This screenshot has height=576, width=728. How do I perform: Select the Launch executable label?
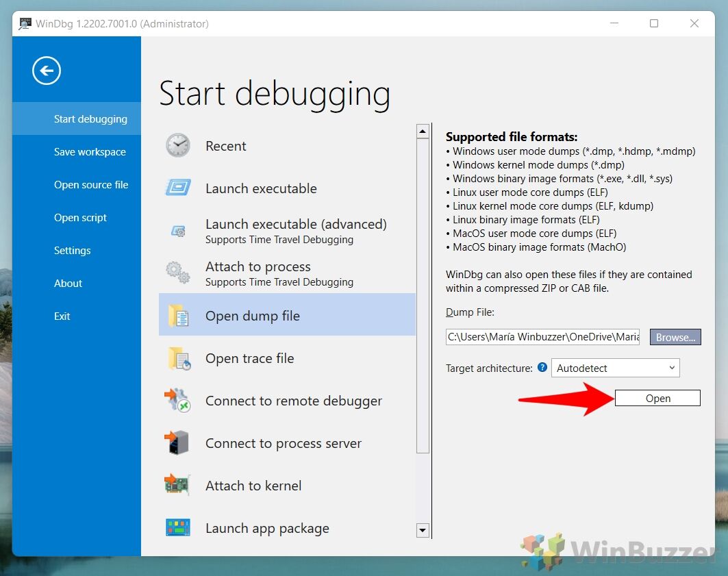click(261, 188)
